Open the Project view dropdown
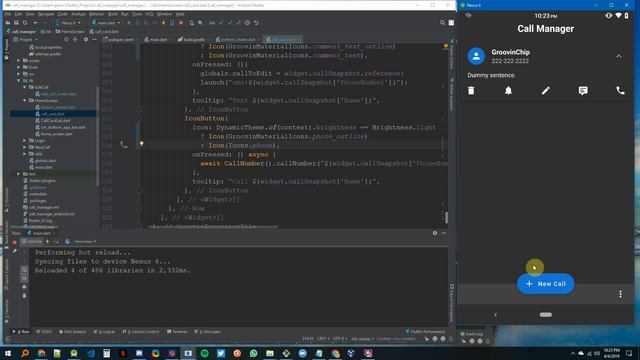The width and height of the screenshot is (640, 360). (25, 40)
